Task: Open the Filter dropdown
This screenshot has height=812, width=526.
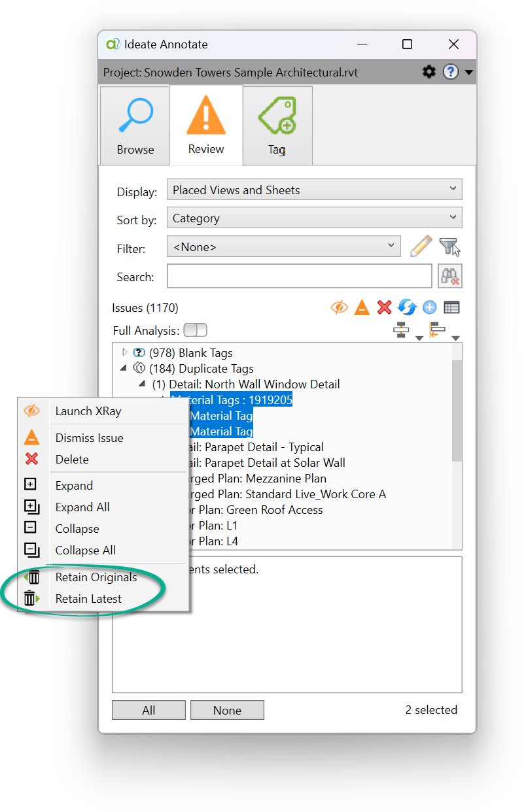Action: [284, 246]
